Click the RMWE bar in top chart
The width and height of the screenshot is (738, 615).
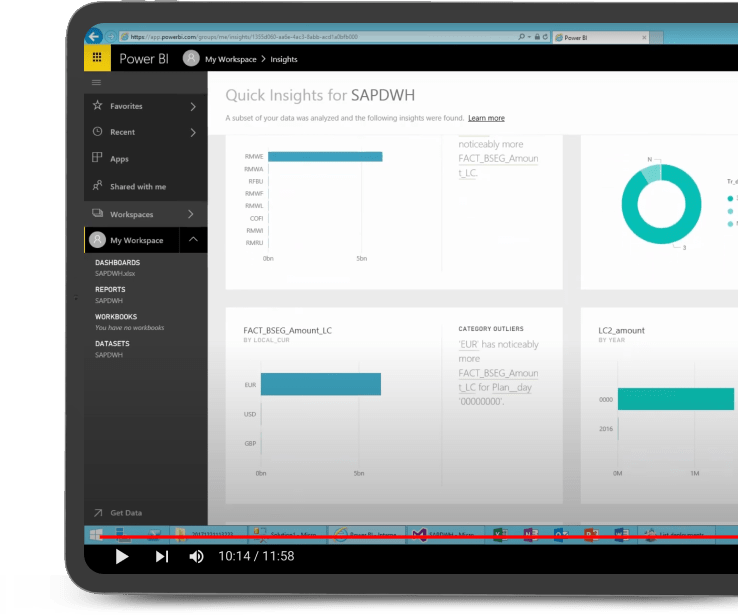click(325, 157)
